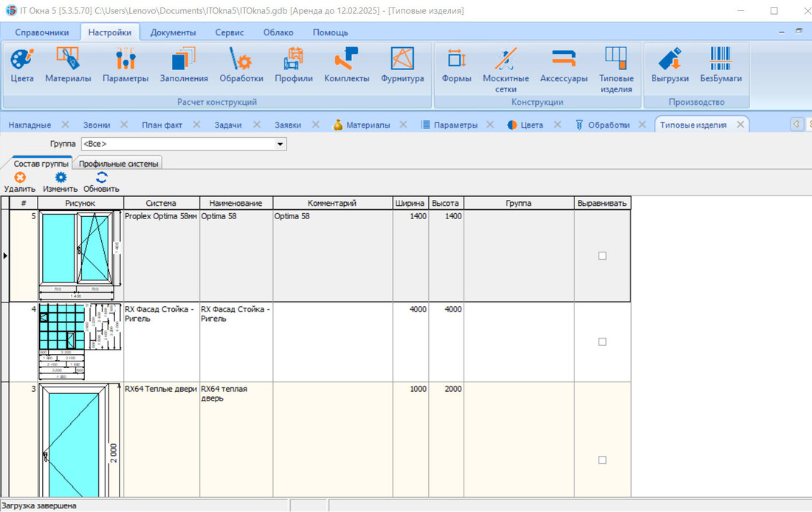The height and width of the screenshot is (512, 812).
Task: Close the Накладные document tab
Action: [x=65, y=125]
